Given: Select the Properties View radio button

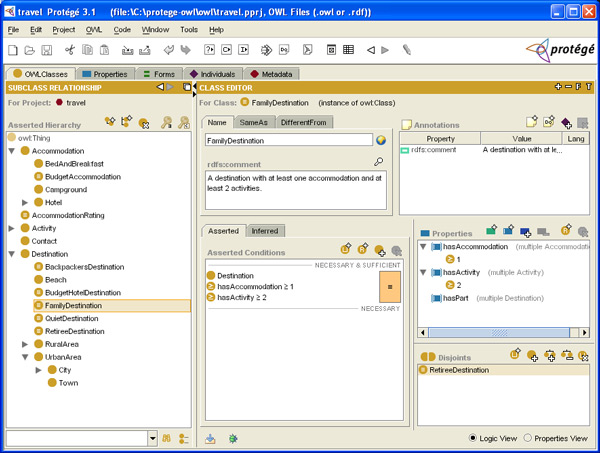Looking at the screenshot, I should 530,438.
